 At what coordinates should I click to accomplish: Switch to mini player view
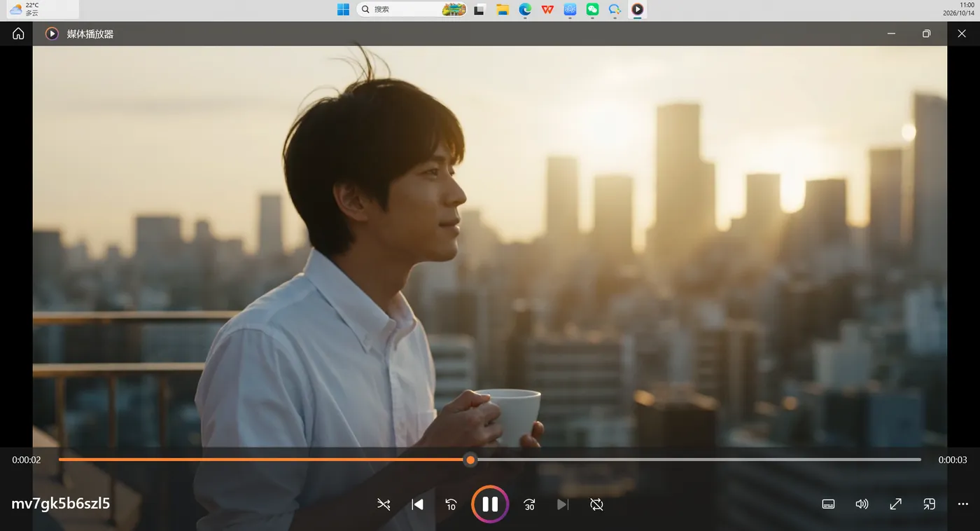pyautogui.click(x=929, y=504)
